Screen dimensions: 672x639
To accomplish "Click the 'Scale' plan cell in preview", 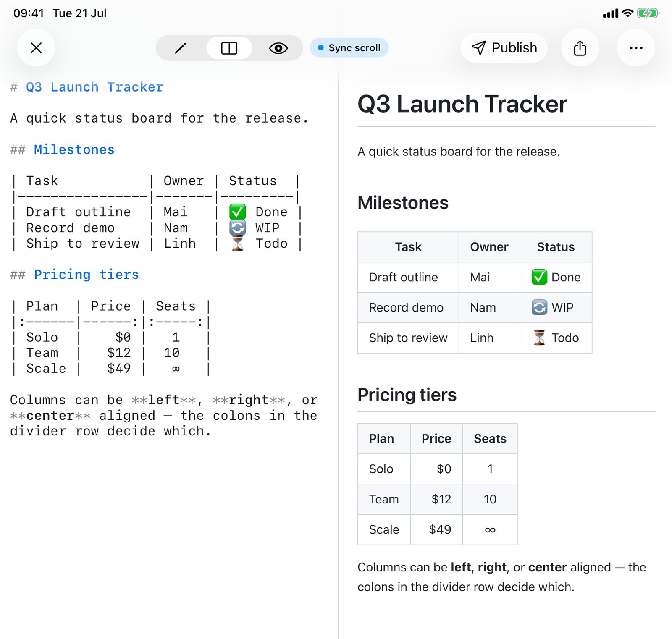I will tap(384, 529).
